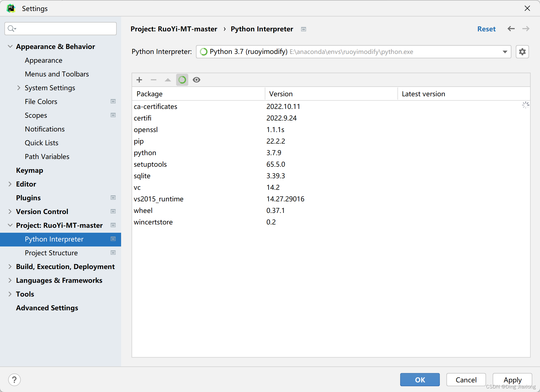Viewport: 540px width, 392px height.
Task: Select the wincertstore package row
Action: (331, 222)
